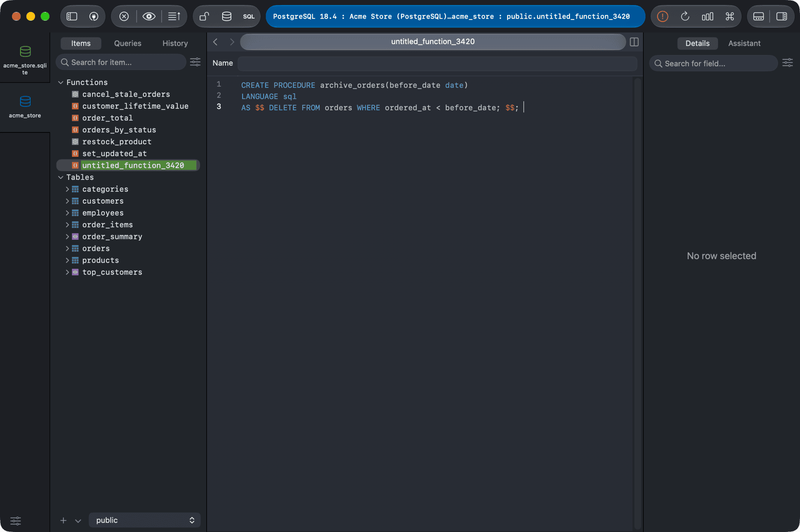Image resolution: width=800 pixels, height=532 pixels.
Task: Toggle the left sidebar panel icon
Action: pyautogui.click(x=72, y=16)
